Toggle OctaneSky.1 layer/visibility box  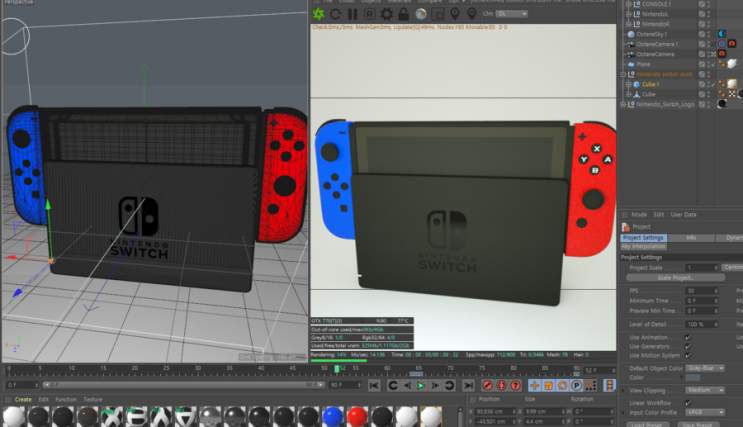pyautogui.click(x=702, y=34)
